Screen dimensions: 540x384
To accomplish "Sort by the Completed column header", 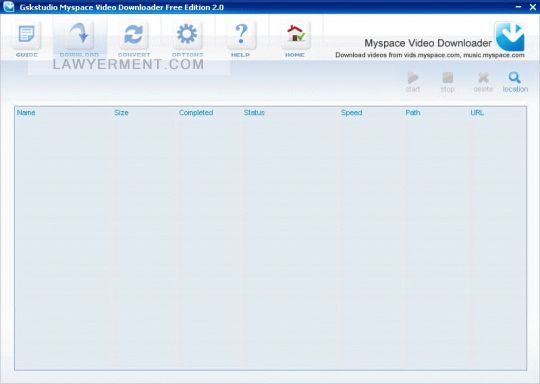I will point(196,113).
